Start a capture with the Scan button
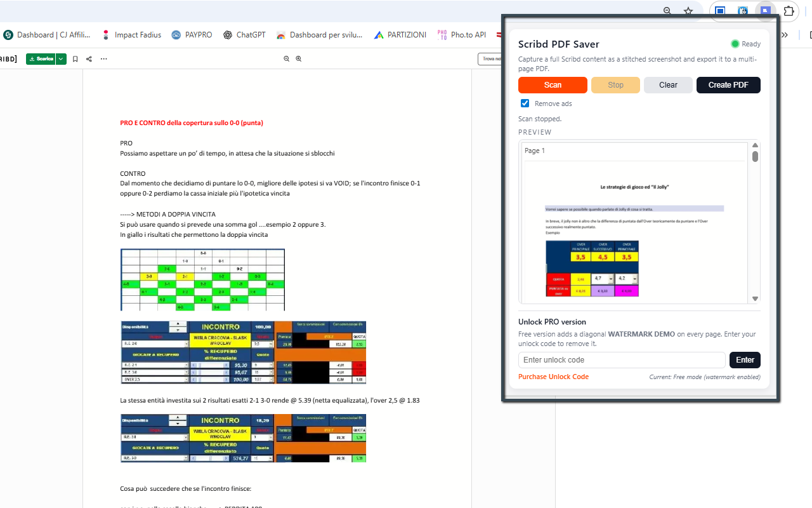This screenshot has width=812, height=508. pos(552,84)
